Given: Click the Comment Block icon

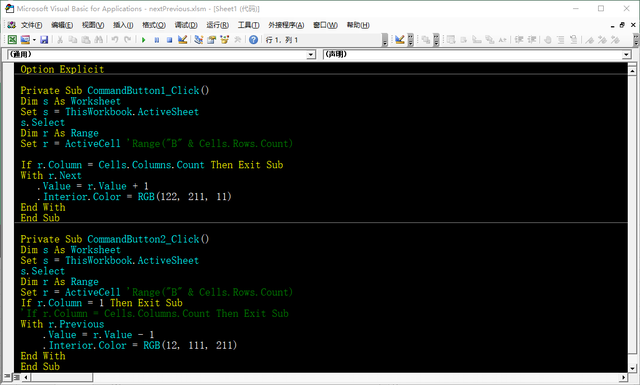Looking at the screenshot, I should (x=560, y=40).
